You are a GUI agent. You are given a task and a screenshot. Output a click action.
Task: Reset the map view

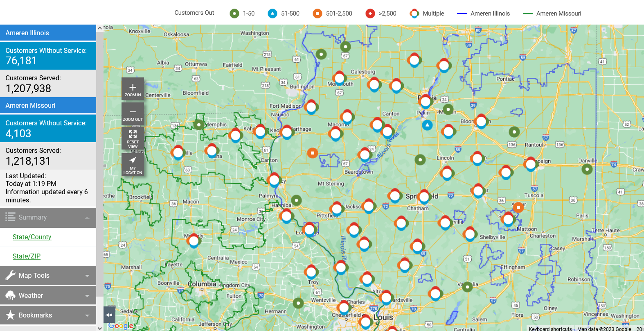coord(133,138)
